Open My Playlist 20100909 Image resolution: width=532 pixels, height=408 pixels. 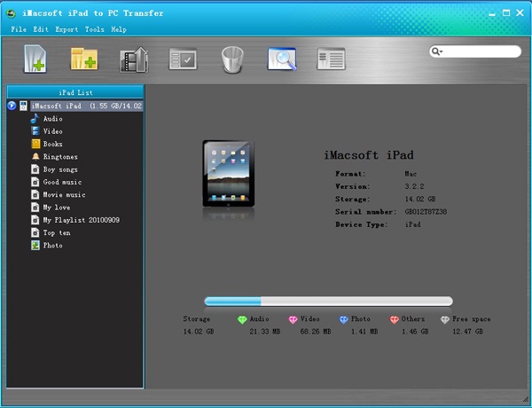81,220
